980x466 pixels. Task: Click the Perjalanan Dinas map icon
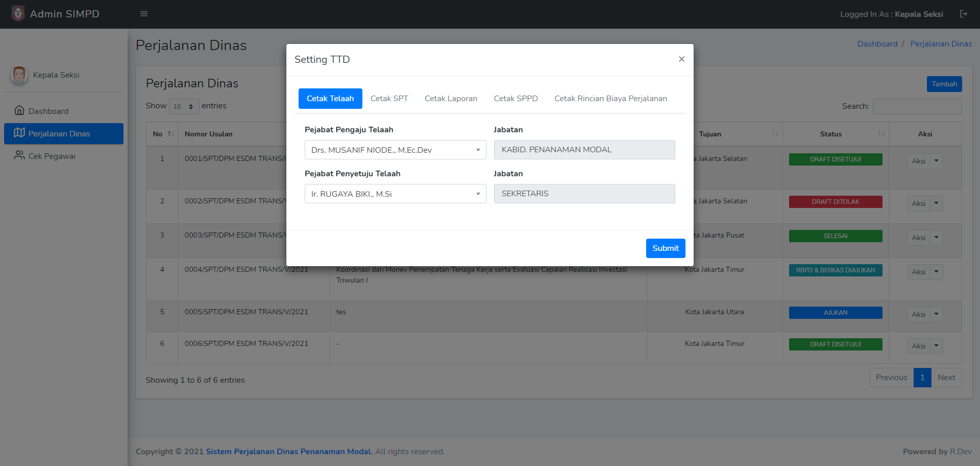click(19, 133)
